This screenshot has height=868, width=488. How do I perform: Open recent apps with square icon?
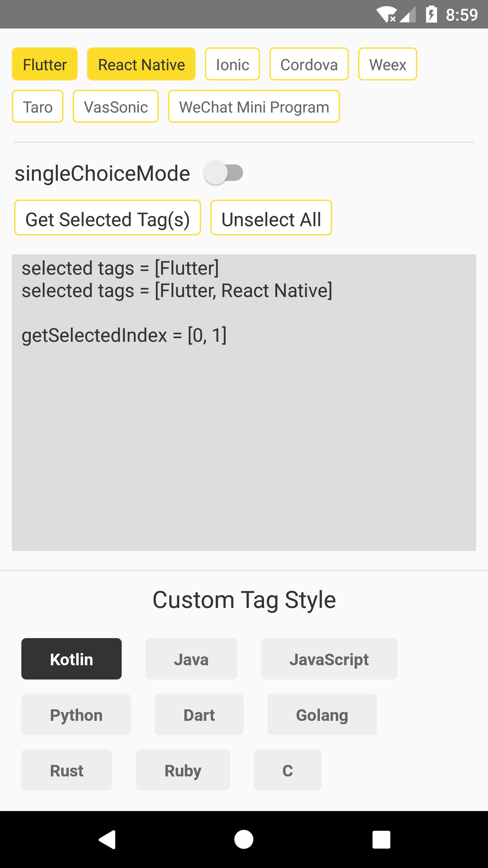click(x=381, y=840)
